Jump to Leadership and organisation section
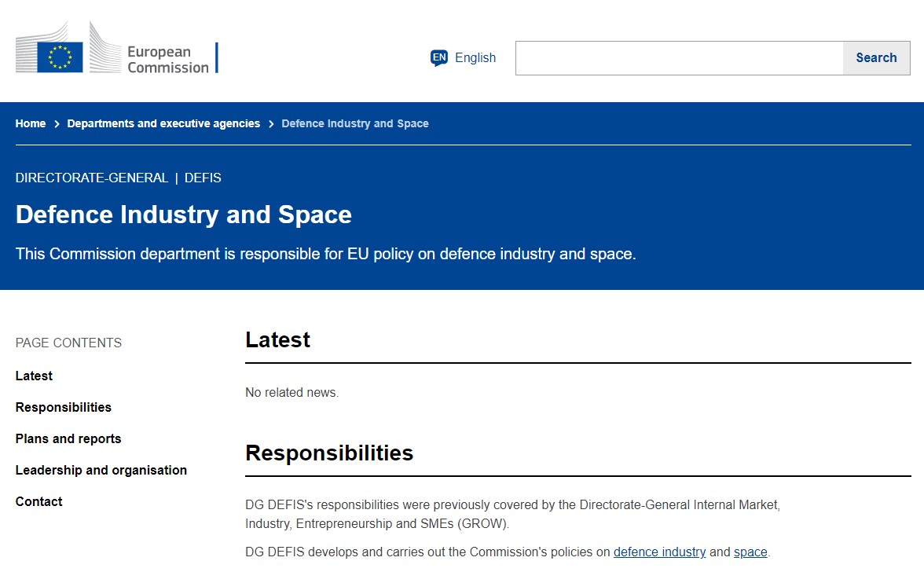Viewport: 924px width, 583px height. tap(101, 470)
